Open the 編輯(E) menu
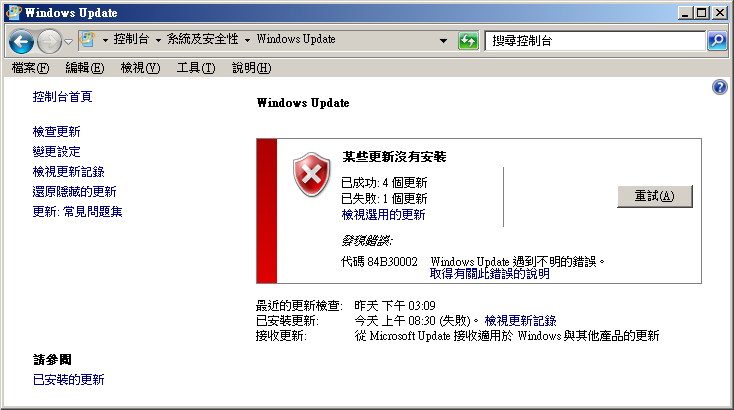Image resolution: width=734 pixels, height=410 pixels. 85,68
